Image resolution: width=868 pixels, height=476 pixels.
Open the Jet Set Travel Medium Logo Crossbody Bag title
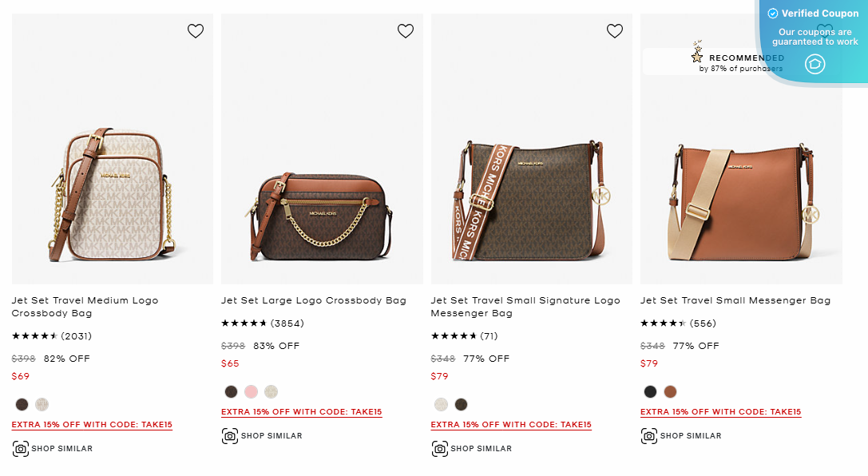(x=84, y=306)
